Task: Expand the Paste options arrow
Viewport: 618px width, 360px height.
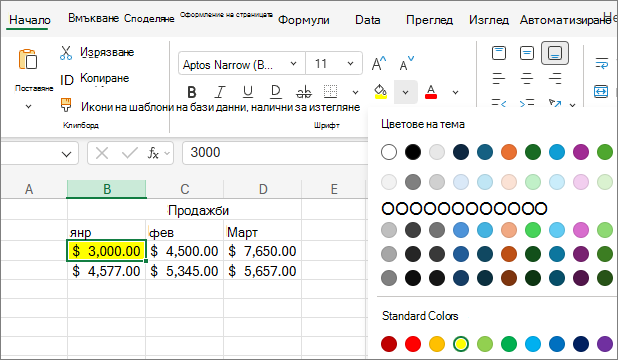Action: (x=28, y=106)
